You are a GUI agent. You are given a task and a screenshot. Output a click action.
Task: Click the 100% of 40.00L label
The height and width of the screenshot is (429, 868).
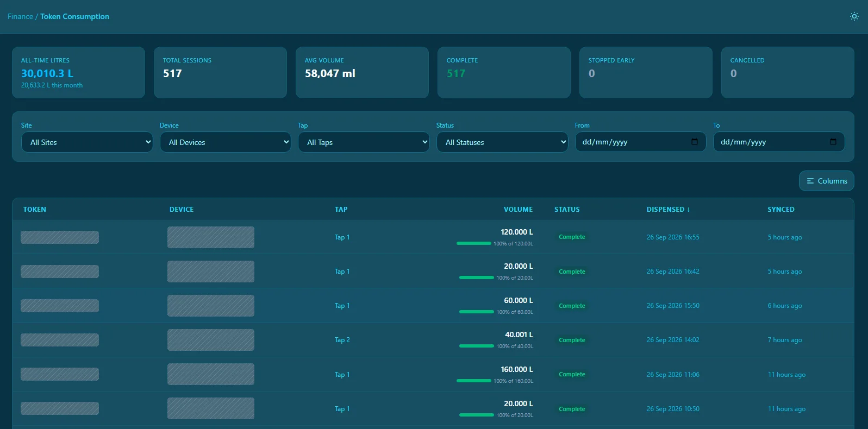point(515,346)
